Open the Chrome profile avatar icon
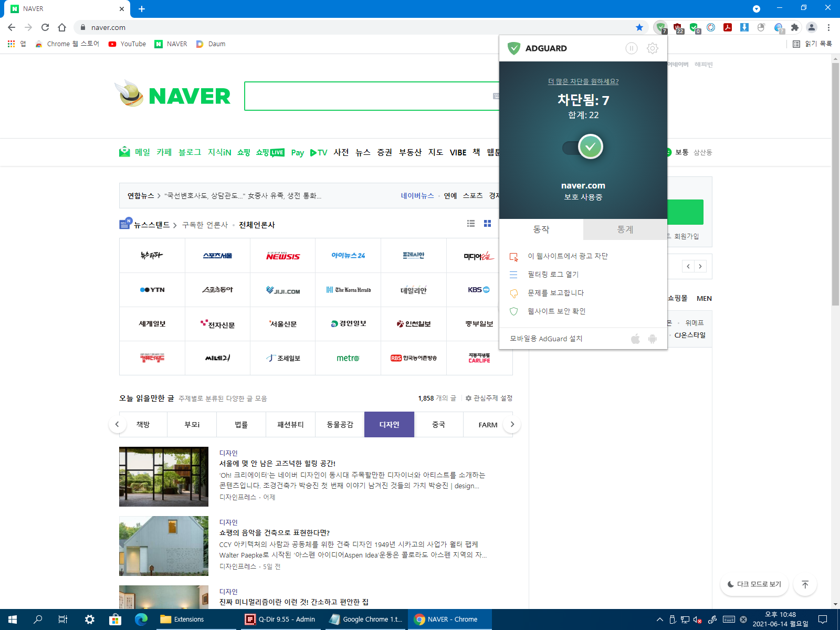This screenshot has width=840, height=630. point(812,27)
